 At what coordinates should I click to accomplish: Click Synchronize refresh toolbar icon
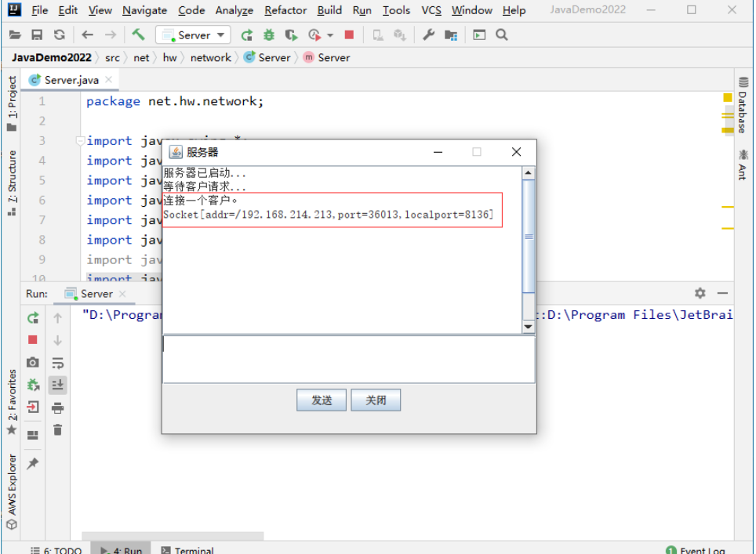point(60,34)
